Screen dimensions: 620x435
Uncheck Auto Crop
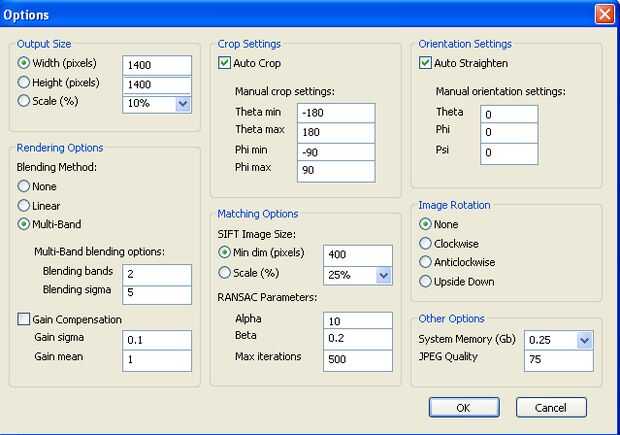pos(225,63)
